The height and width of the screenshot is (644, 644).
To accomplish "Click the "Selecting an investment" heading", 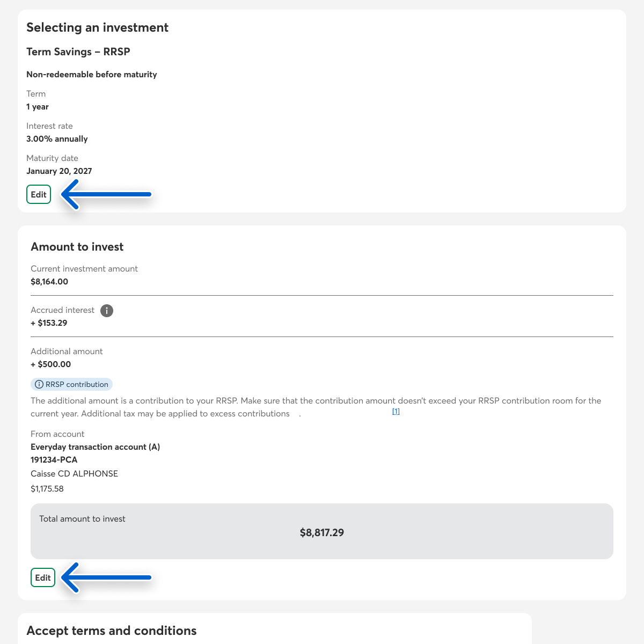I will point(97,28).
